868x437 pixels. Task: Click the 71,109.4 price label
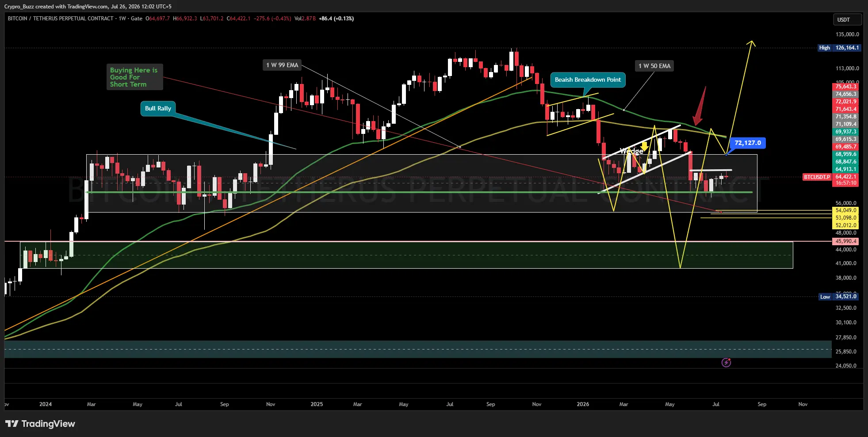845,124
